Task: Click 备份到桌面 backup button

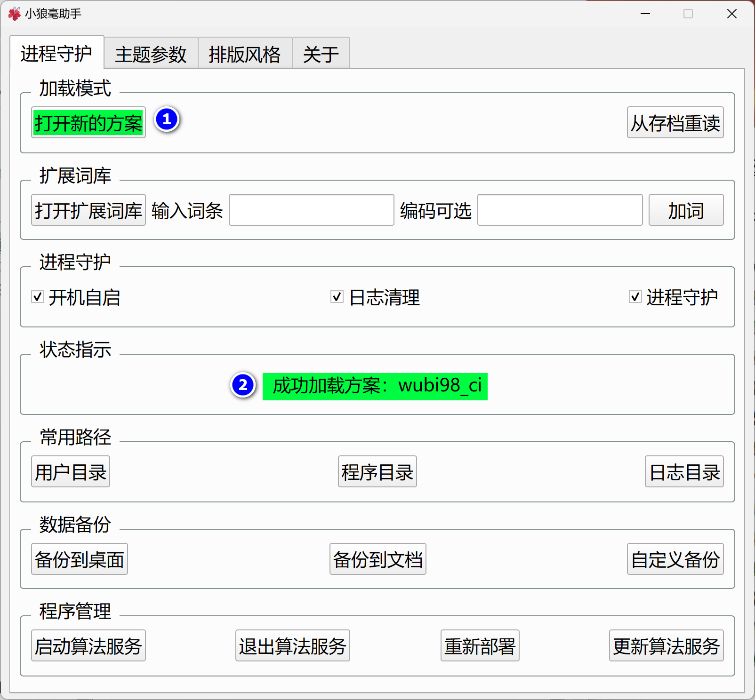Action: point(79,559)
